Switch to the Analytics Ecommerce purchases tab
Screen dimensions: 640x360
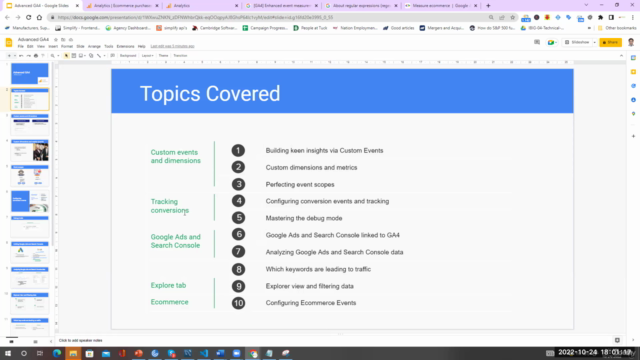122,6
